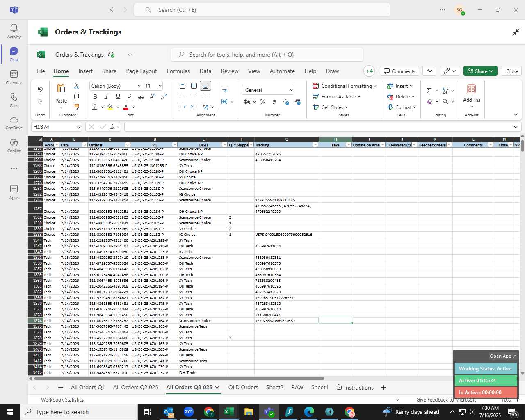Click the font color red swatch
The height and width of the screenshot is (420, 525).
(x=126, y=107)
